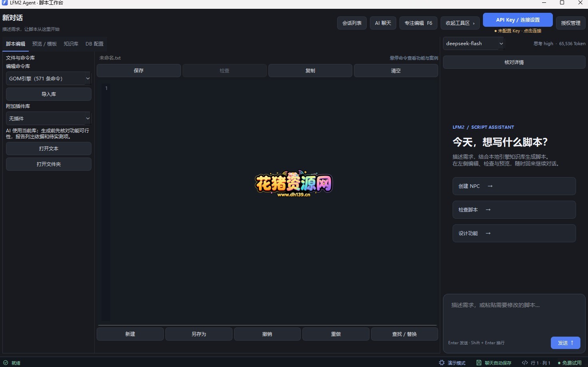Viewport: 588px width, 367px height.
Task: Click the 导入库 button
Action: pyautogui.click(x=49, y=94)
